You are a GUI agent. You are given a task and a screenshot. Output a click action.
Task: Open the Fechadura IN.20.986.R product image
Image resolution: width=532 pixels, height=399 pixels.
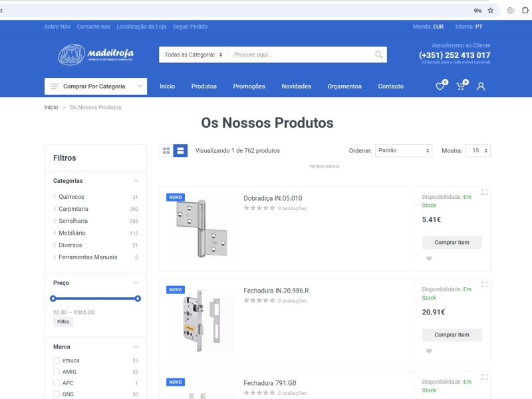201,321
